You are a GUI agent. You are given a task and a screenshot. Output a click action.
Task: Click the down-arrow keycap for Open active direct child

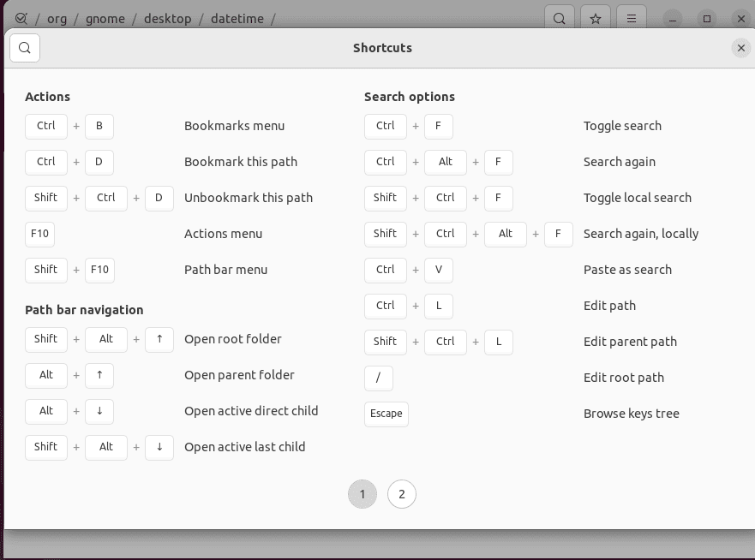(x=99, y=411)
